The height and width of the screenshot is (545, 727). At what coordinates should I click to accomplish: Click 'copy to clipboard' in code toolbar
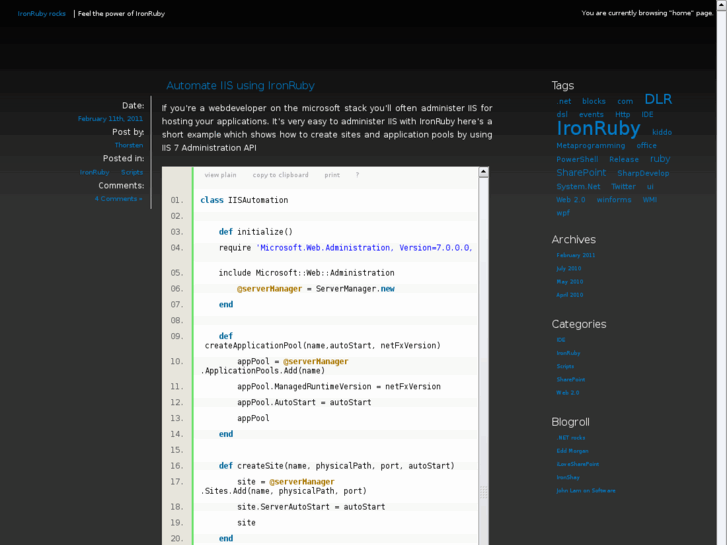[x=280, y=175]
